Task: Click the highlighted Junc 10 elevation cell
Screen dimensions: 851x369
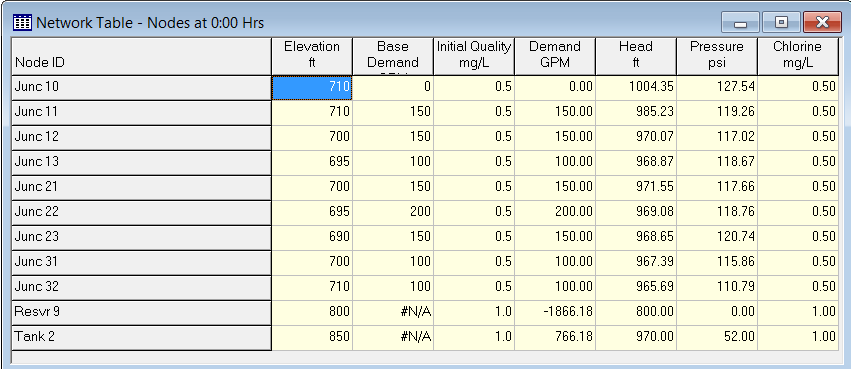Action: 312,88
